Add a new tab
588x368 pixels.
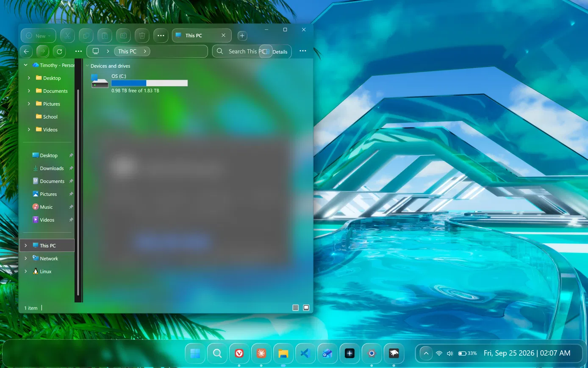242,36
